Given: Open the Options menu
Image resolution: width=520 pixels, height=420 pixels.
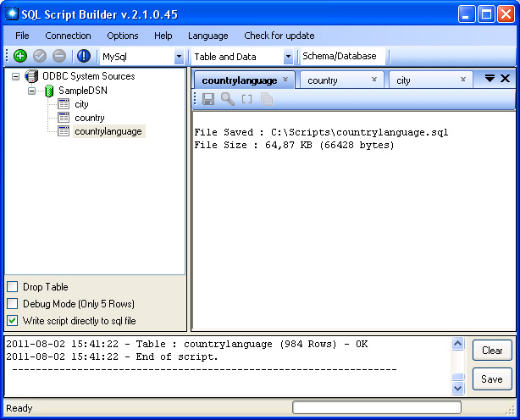Looking at the screenshot, I should [122, 36].
